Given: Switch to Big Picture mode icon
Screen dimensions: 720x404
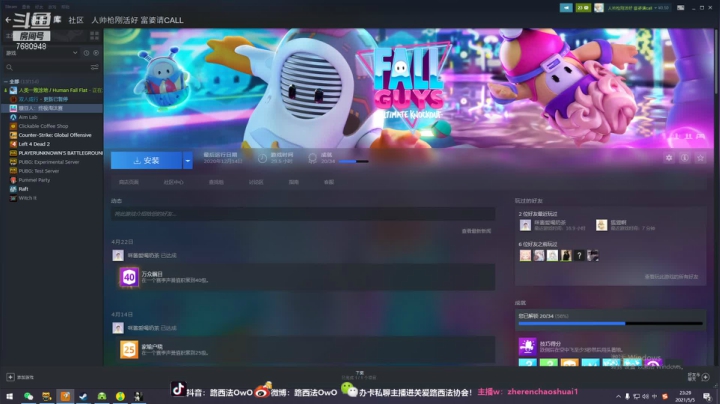Looking at the screenshot, I should click(x=681, y=8).
